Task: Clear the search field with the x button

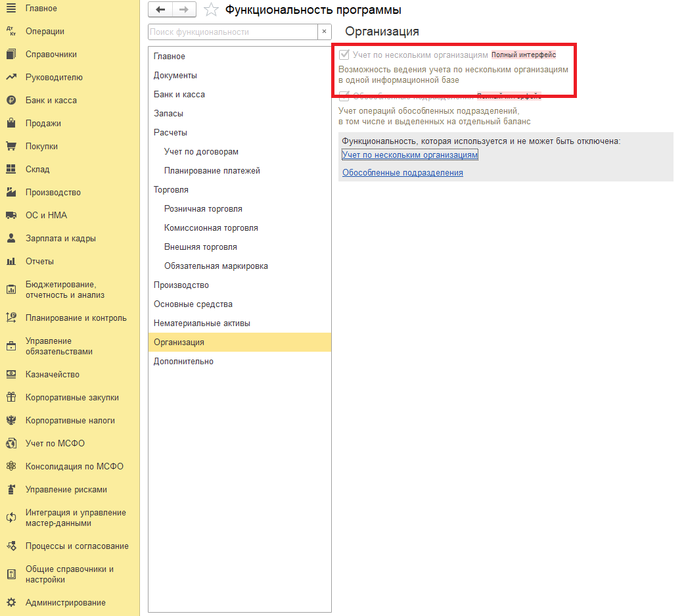Action: click(324, 32)
